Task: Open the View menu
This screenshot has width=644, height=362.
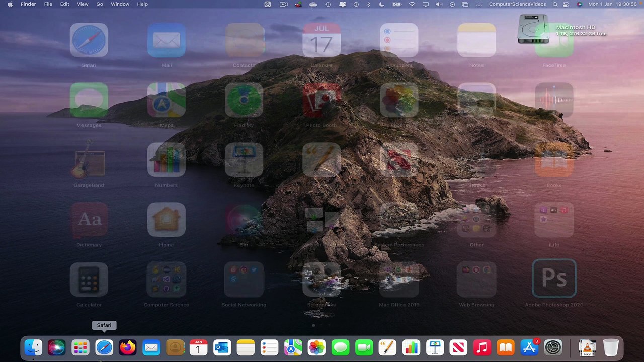Action: tap(83, 4)
